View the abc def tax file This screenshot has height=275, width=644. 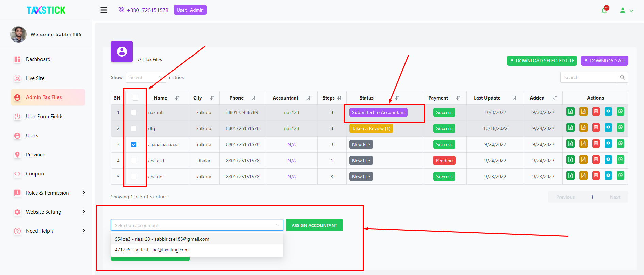pyautogui.click(x=608, y=175)
